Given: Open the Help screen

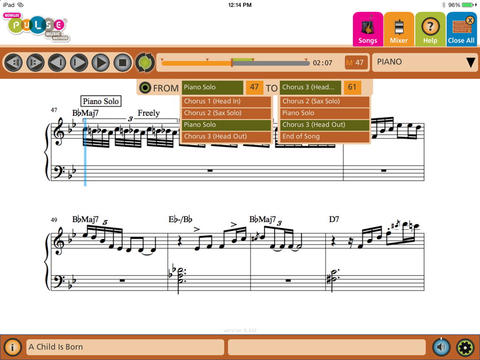Looking at the screenshot, I should tap(430, 29).
